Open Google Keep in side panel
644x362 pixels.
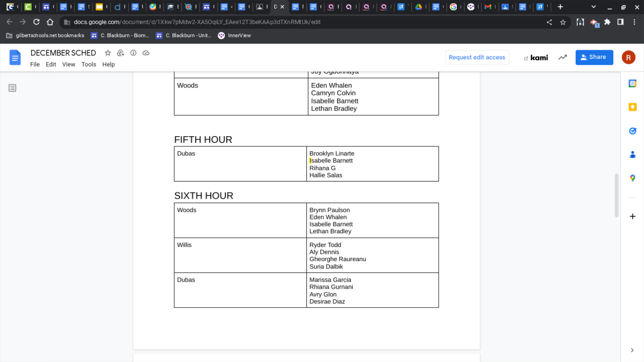point(632,107)
